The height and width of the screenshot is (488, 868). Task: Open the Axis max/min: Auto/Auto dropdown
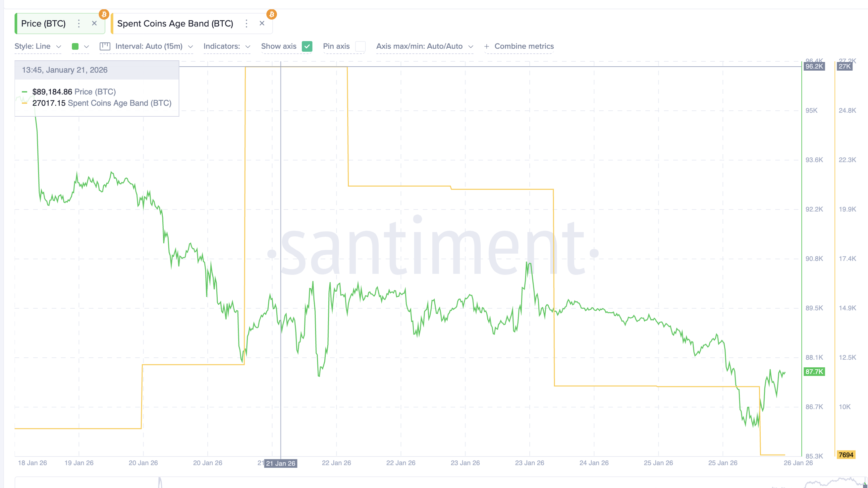425,46
